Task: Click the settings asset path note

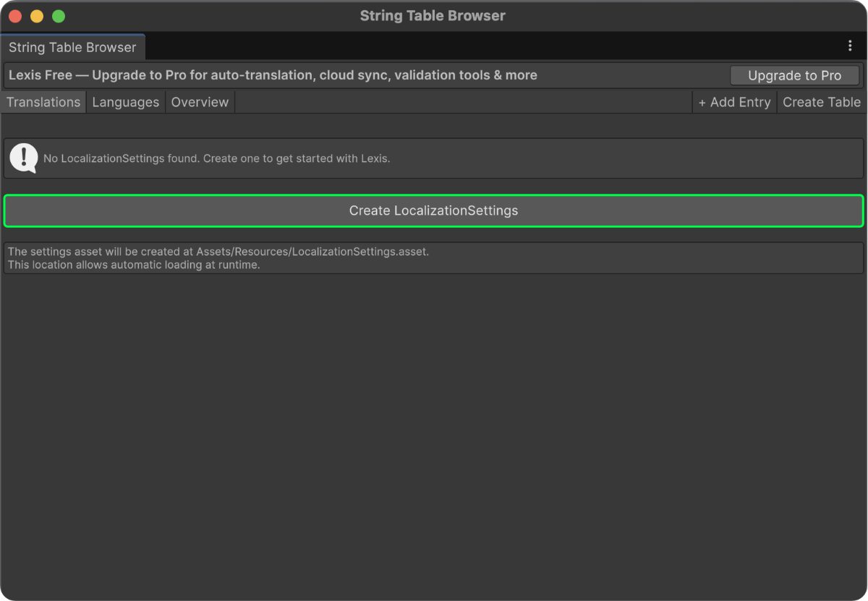Action: [217, 257]
